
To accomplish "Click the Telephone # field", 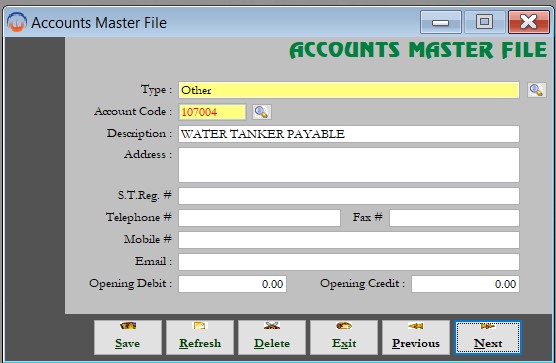I will [259, 218].
